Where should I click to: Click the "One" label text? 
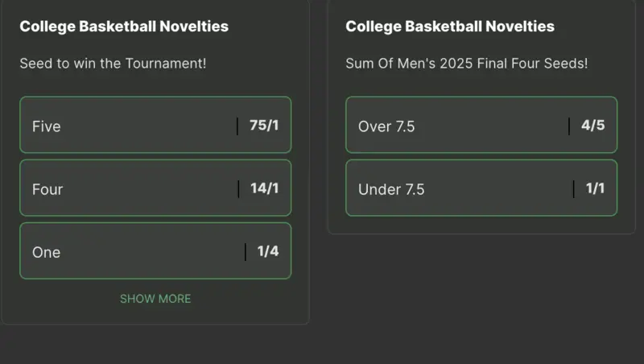pyautogui.click(x=47, y=252)
